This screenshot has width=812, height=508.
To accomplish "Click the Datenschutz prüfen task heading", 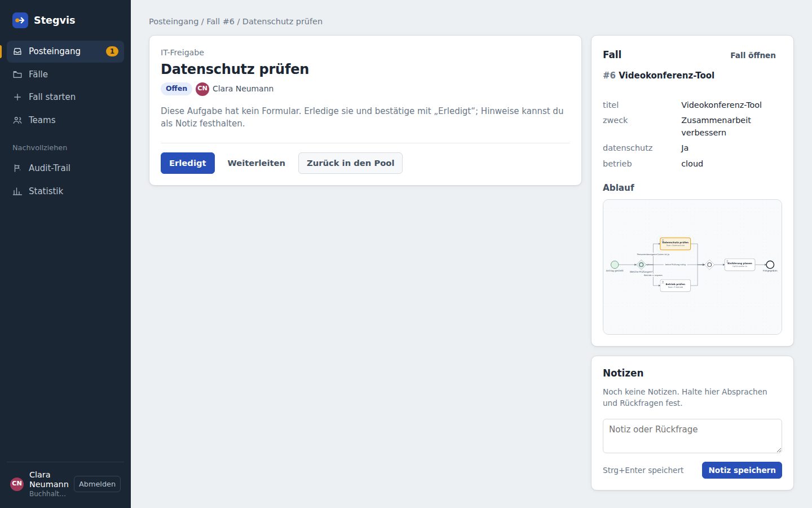I will [235, 69].
